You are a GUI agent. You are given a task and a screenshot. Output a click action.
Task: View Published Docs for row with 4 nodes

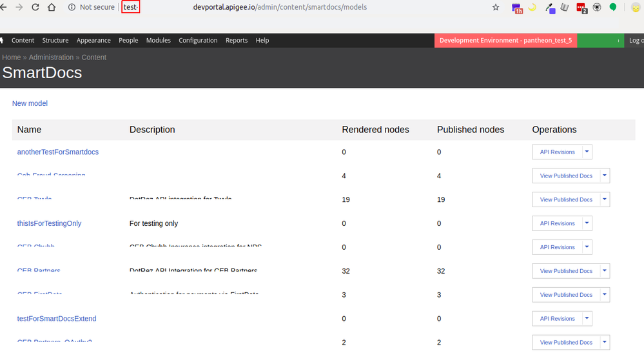click(566, 176)
